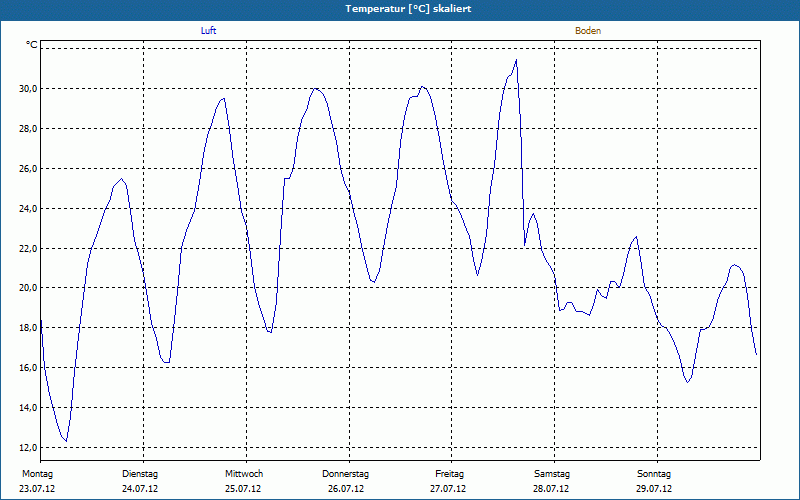Select the Freitag axis label
The height and width of the screenshot is (500, 800).
pos(449,474)
